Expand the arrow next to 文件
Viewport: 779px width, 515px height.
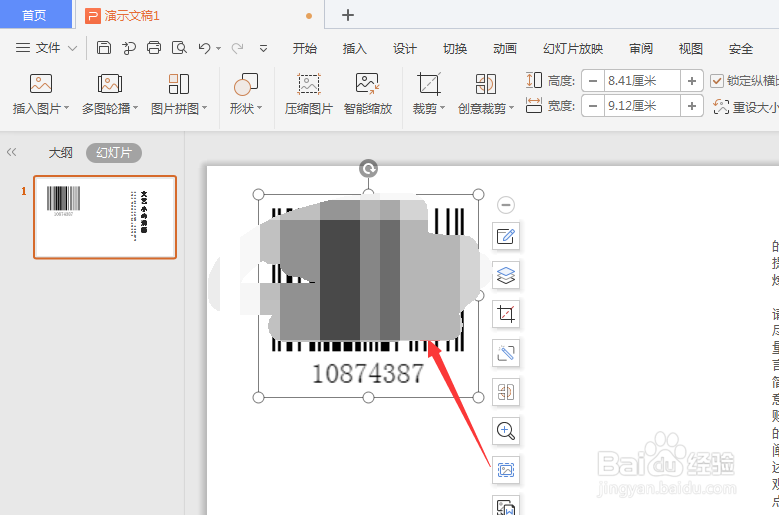pos(73,48)
